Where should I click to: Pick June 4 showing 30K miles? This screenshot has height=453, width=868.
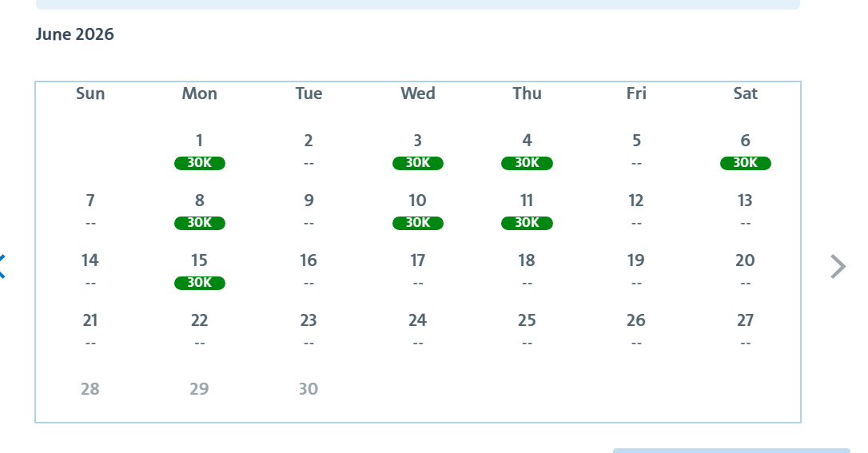pyautogui.click(x=527, y=150)
